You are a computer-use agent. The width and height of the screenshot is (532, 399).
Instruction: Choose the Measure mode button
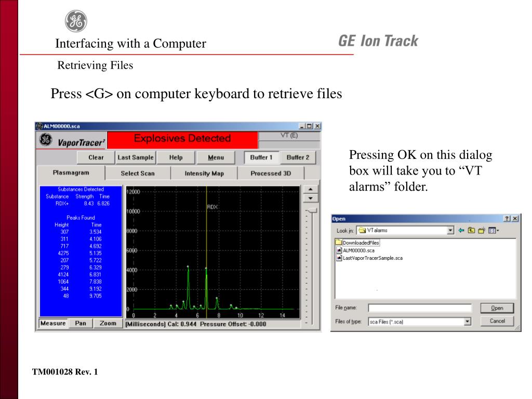pyautogui.click(x=53, y=323)
